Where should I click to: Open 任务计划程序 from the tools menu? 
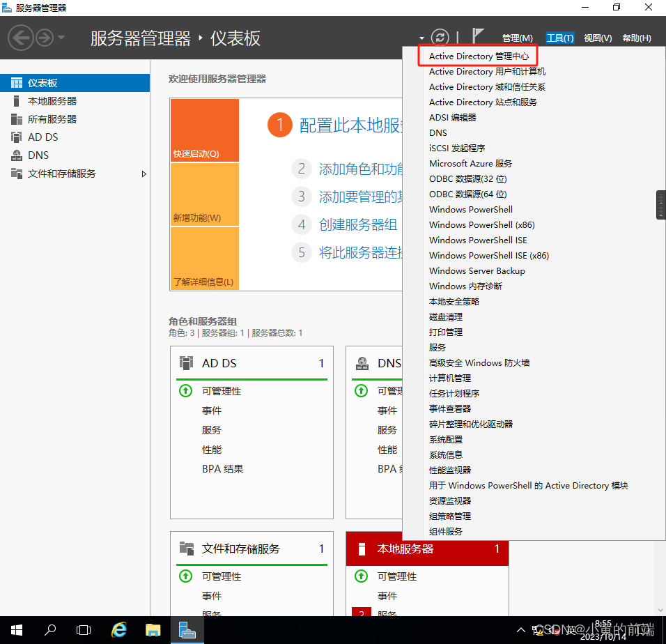click(x=454, y=393)
